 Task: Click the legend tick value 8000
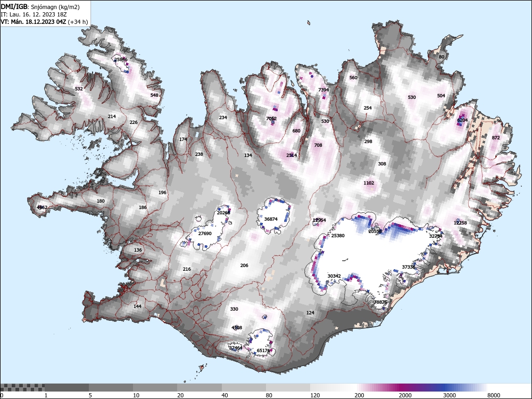point(494,395)
